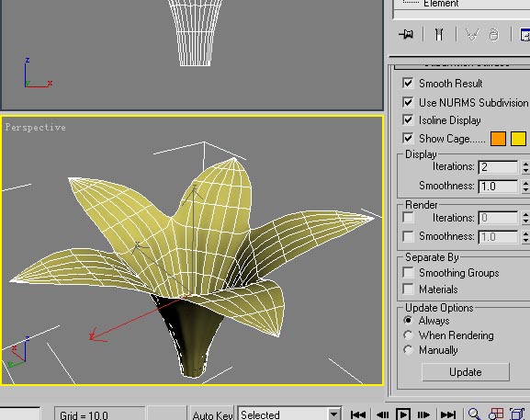Viewport: 530px width, 420px height.
Task: Open the Selected key filter dropdown
Action: (333, 414)
